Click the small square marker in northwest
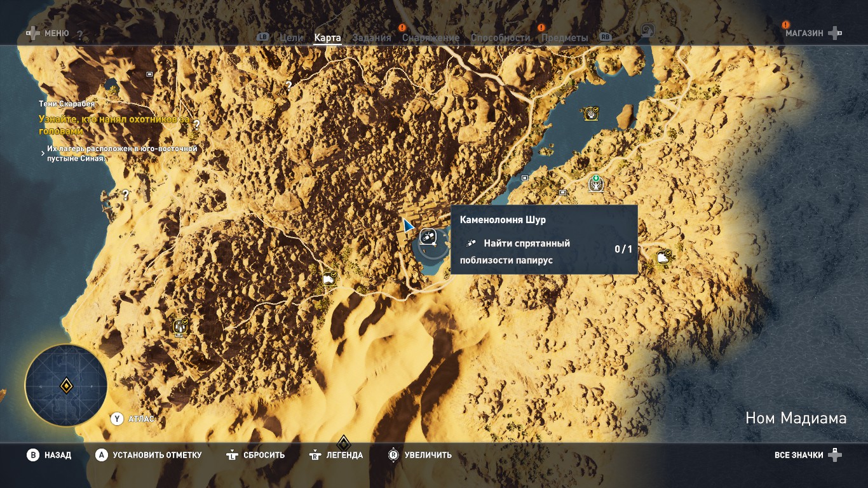Screen dimensions: 868x488 tap(150, 74)
